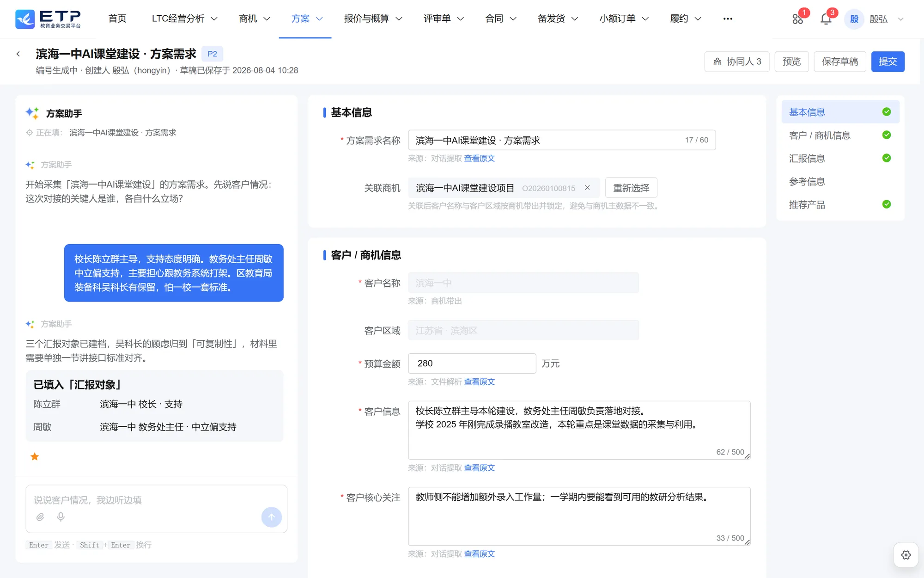924x578 pixels.
Task: Click the ETP platform logo
Action: click(48, 19)
